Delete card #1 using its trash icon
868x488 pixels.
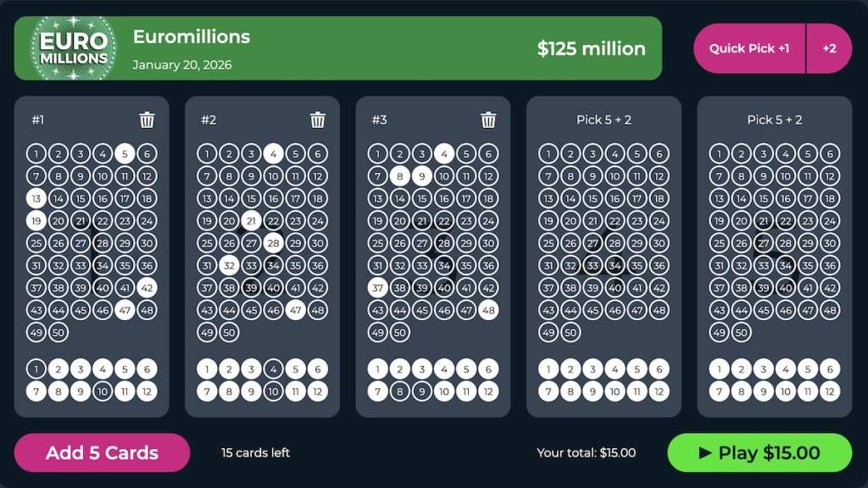(x=147, y=120)
